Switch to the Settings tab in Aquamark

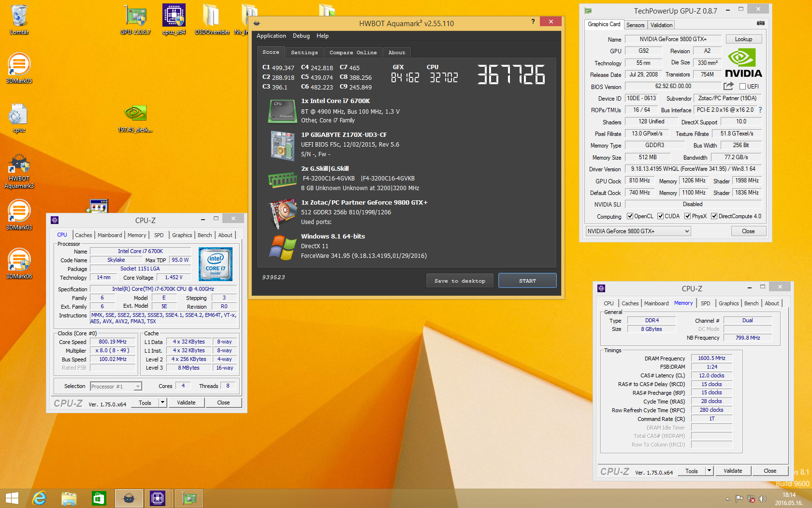click(x=304, y=52)
